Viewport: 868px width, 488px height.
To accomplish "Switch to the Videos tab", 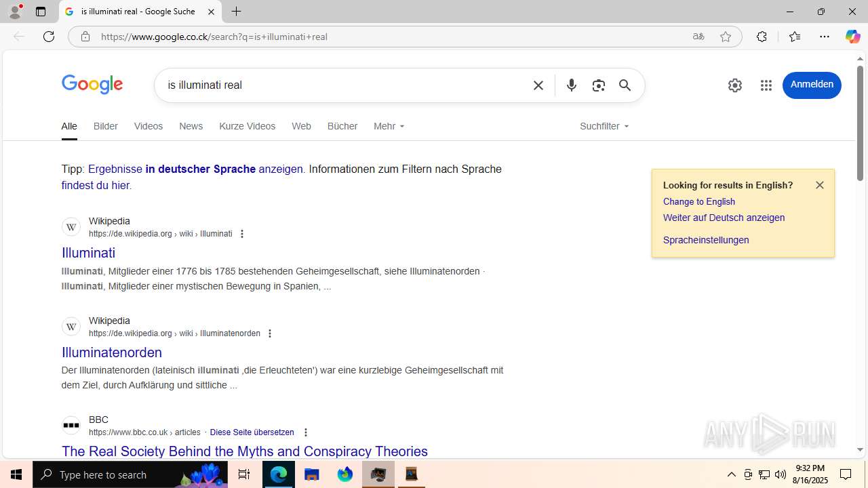I will point(149,126).
